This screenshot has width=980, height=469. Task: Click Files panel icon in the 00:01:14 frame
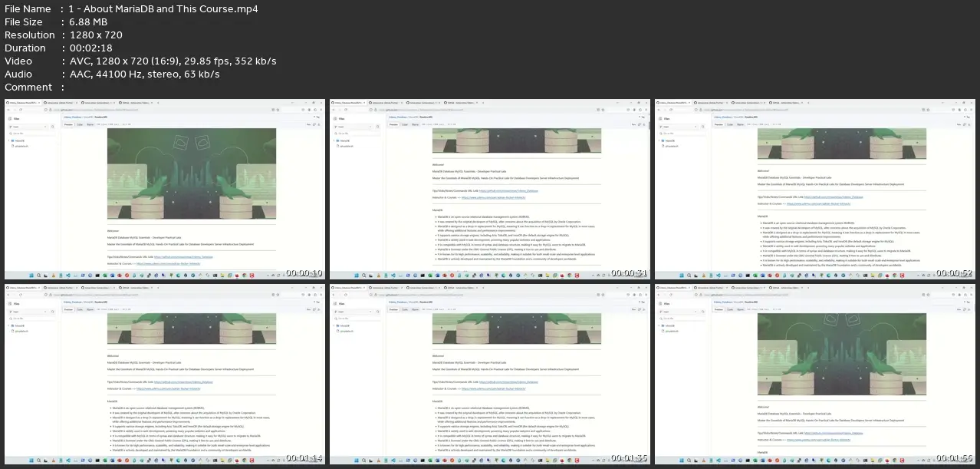click(10, 304)
